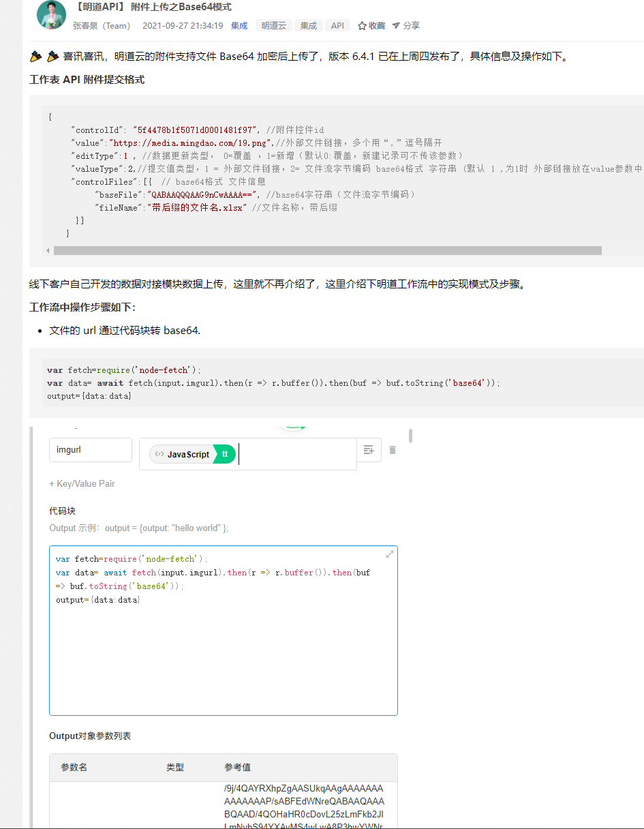The height and width of the screenshot is (829, 644).
Task: Delete the imgurl parameter with the trash icon
Action: [x=392, y=450]
